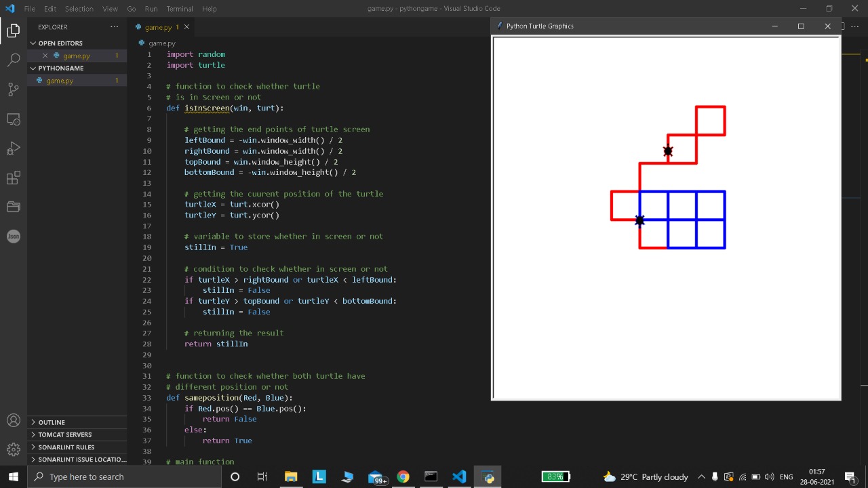Select game.py in the PYTHONGAME tree
This screenshot has width=868, height=488.
pyautogui.click(x=60, y=81)
